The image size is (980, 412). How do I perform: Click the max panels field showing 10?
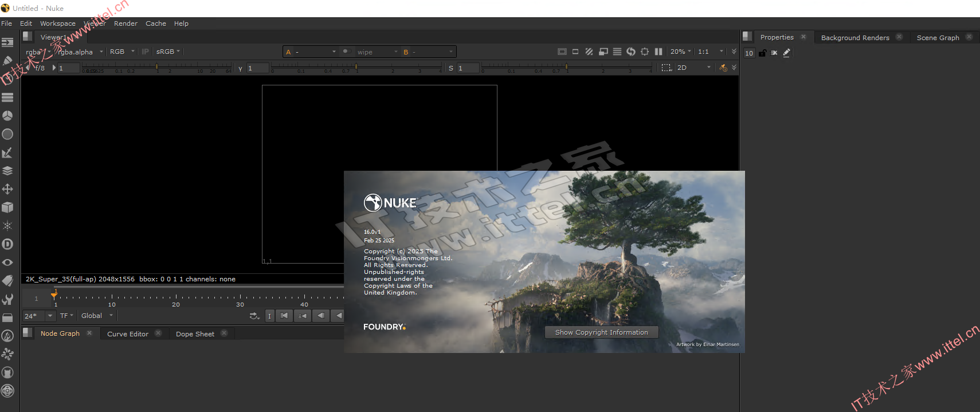[749, 53]
